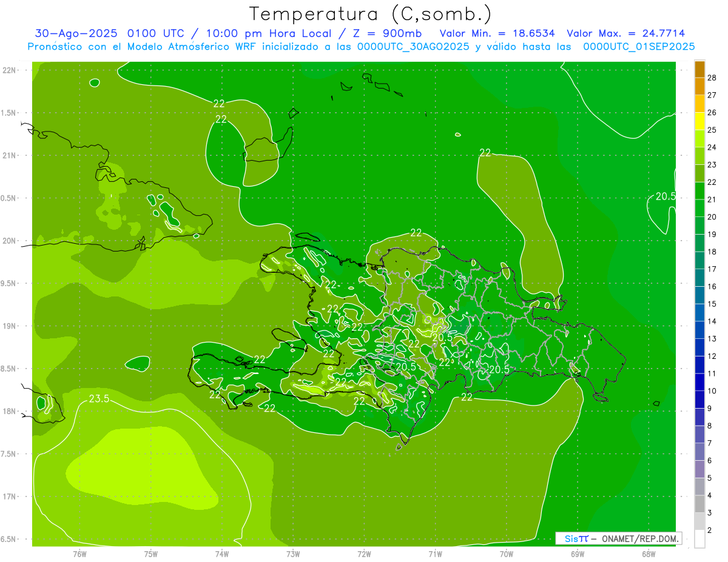728x562 pixels.
Task: Click the '10' color scale label
Action: click(713, 391)
